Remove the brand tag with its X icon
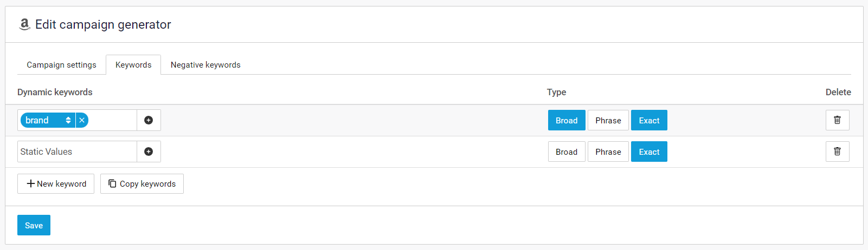This screenshot has width=868, height=250. (82, 120)
